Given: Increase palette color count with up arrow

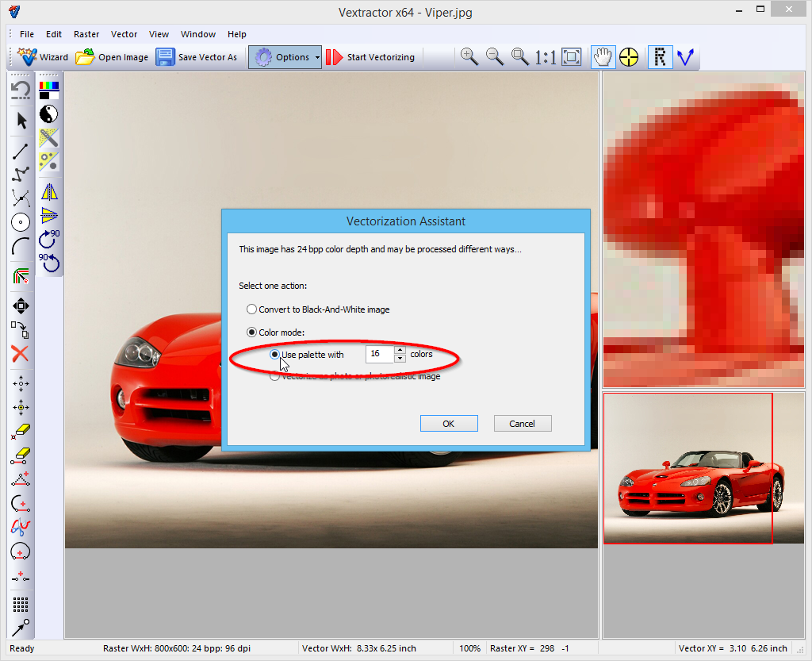Looking at the screenshot, I should click(x=400, y=350).
